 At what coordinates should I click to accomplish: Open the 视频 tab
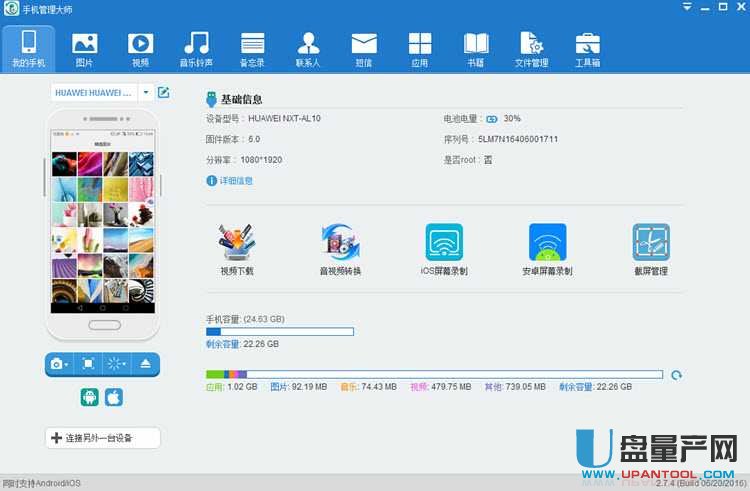click(x=140, y=49)
